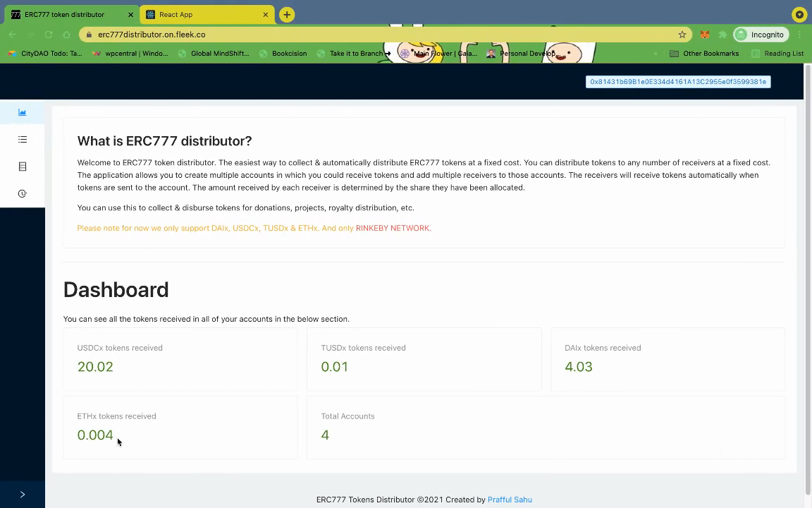
Task: Open CityDAO Todo bookmark
Action: tap(45, 54)
